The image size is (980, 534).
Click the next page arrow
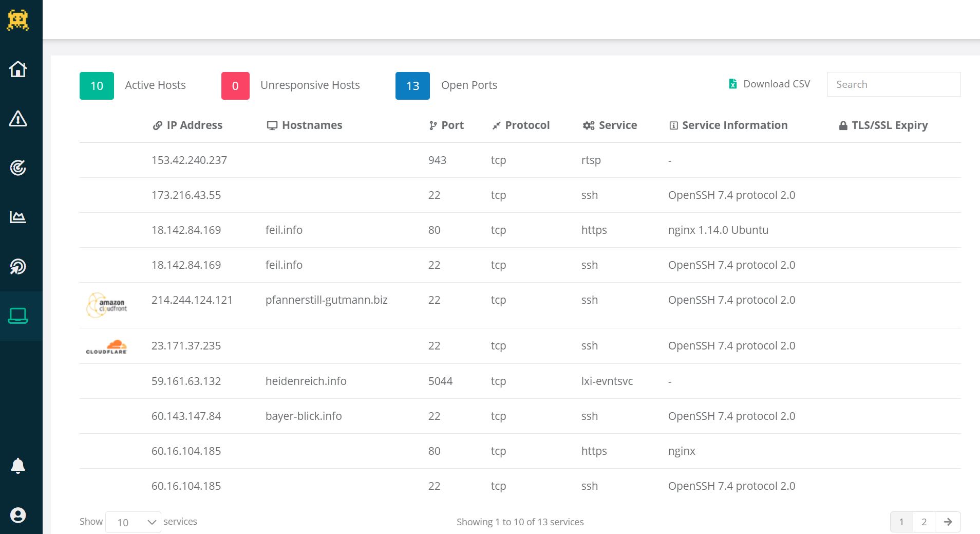pyautogui.click(x=948, y=522)
